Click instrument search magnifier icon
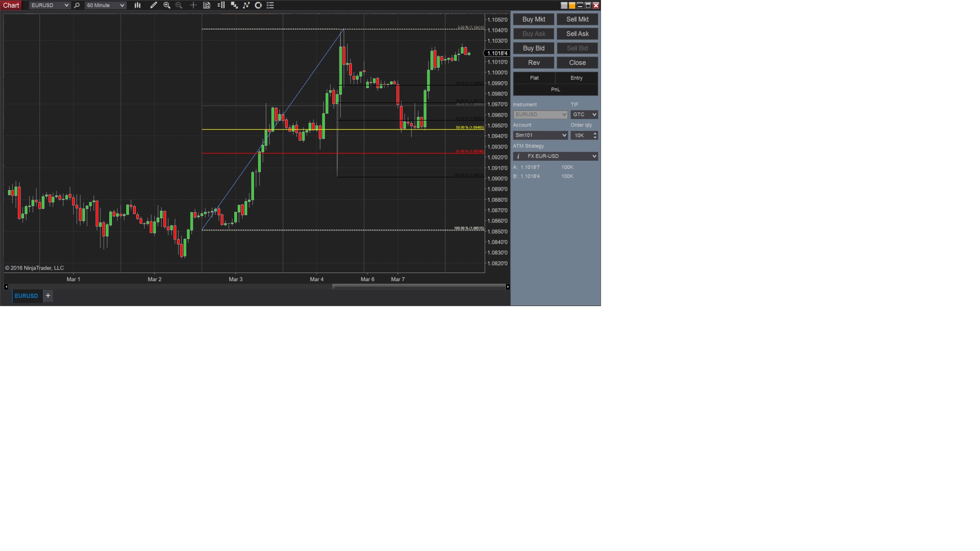This screenshot has width=980, height=551. coord(77,5)
